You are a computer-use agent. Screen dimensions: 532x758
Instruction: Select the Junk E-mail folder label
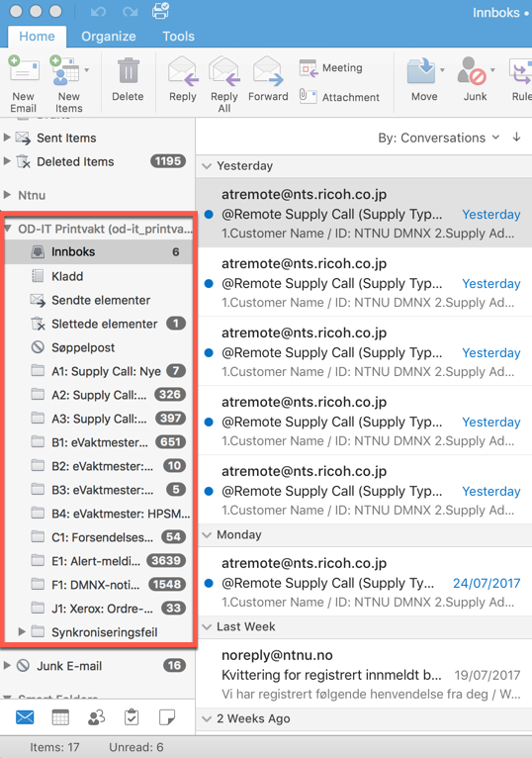click(x=69, y=666)
